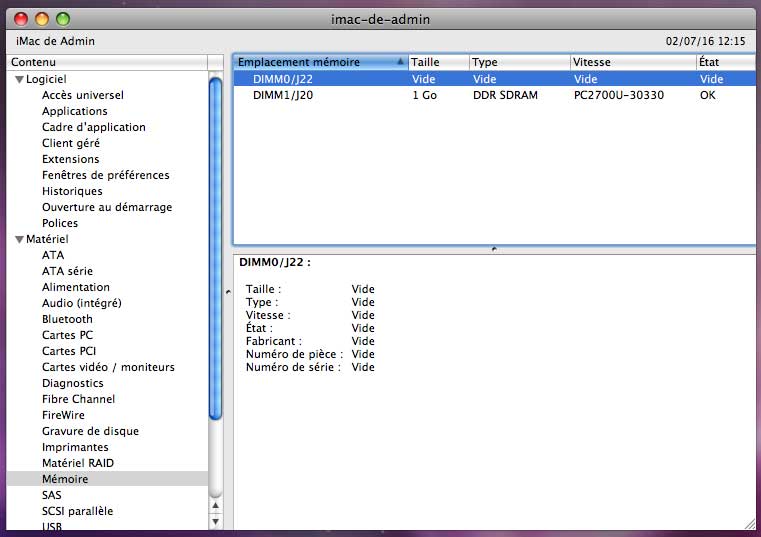The image size is (761, 537).
Task: Select Fenêtres de préférences entry
Action: 106,175
